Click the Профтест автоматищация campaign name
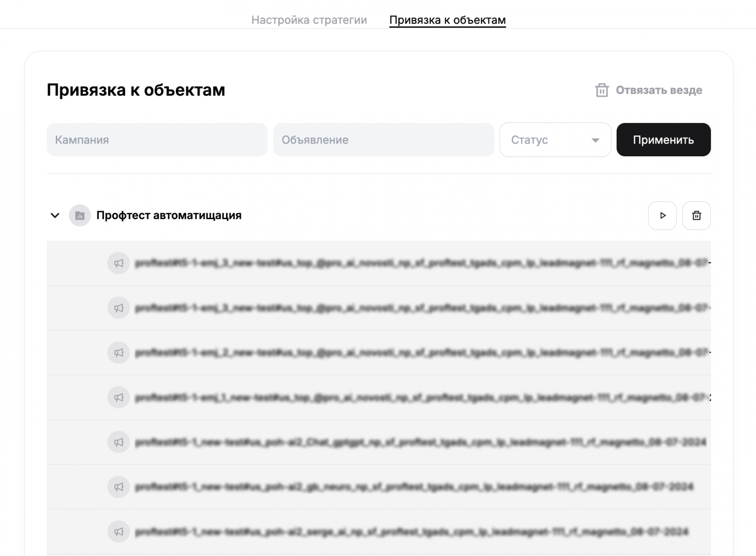The image size is (756, 556). 169,215
